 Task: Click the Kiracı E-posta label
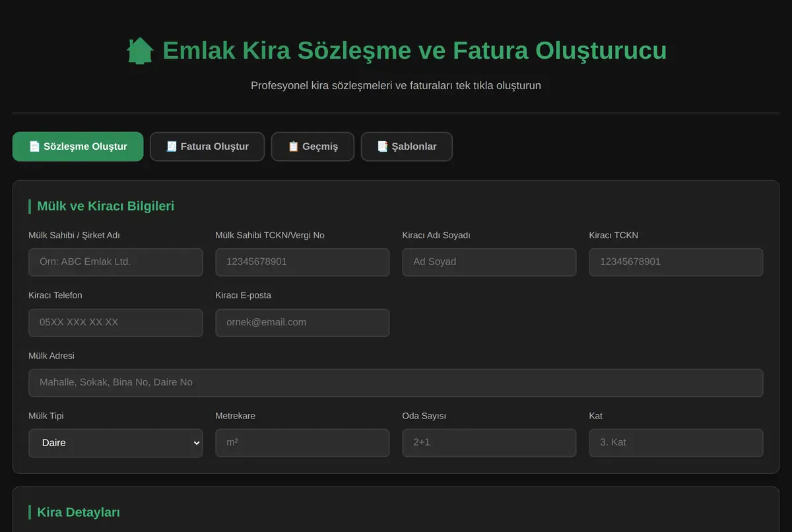tap(243, 295)
